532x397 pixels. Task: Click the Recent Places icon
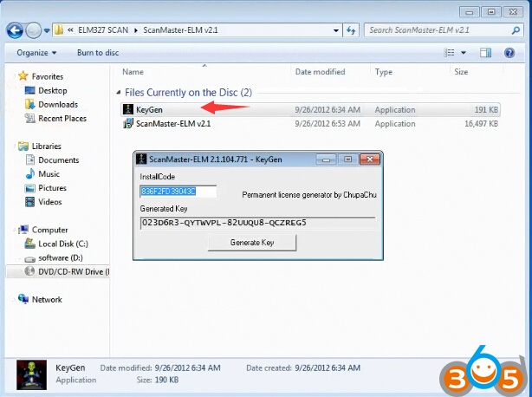29,118
